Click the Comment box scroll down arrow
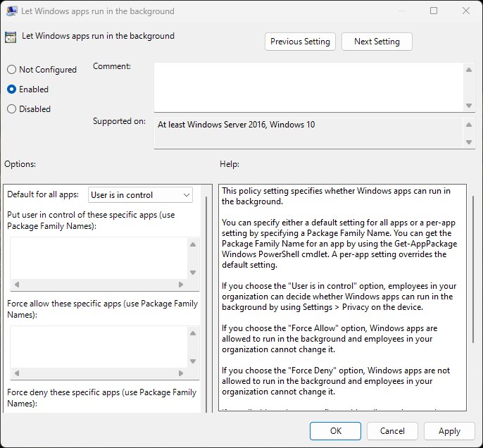Screen dimensions: 483x448 pyautogui.click(x=469, y=105)
